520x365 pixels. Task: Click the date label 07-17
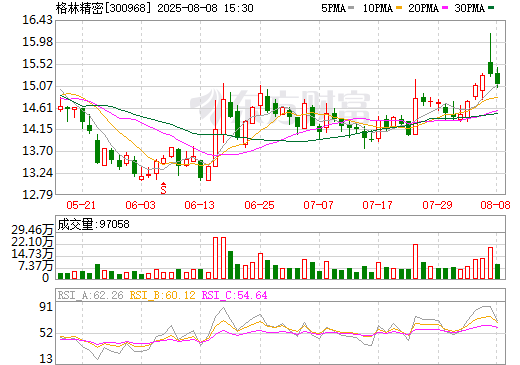pyautogui.click(x=378, y=205)
